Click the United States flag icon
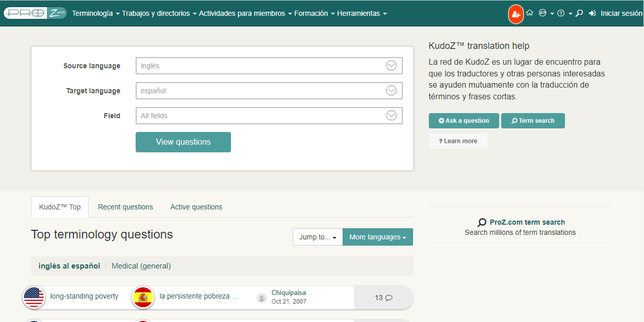Viewport: 644px width, 322px height. pos(34,297)
